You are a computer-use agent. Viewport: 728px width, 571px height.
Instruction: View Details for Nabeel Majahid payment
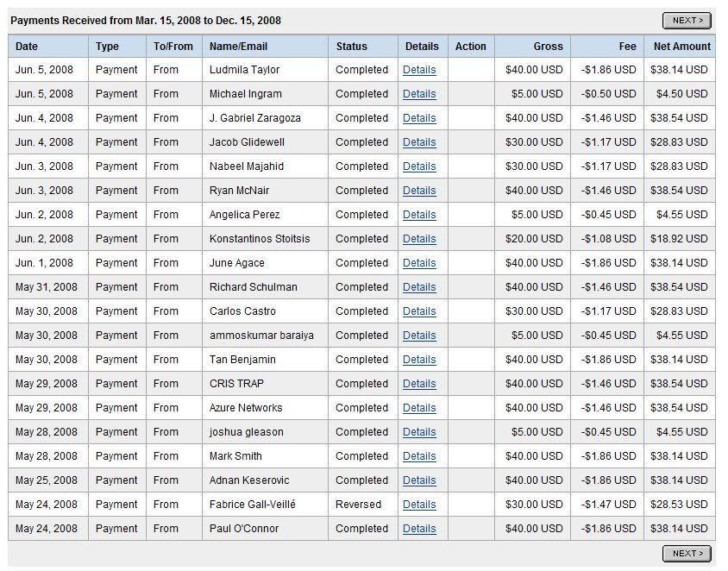(419, 166)
